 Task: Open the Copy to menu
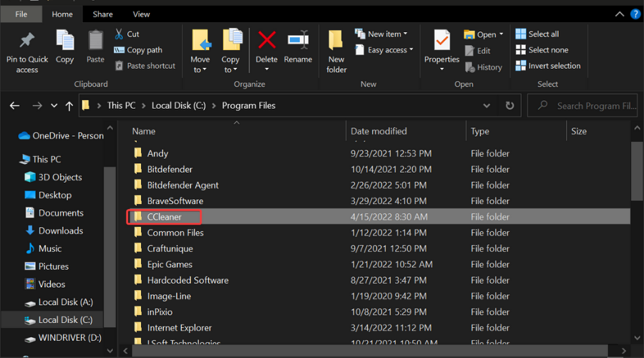pyautogui.click(x=231, y=52)
